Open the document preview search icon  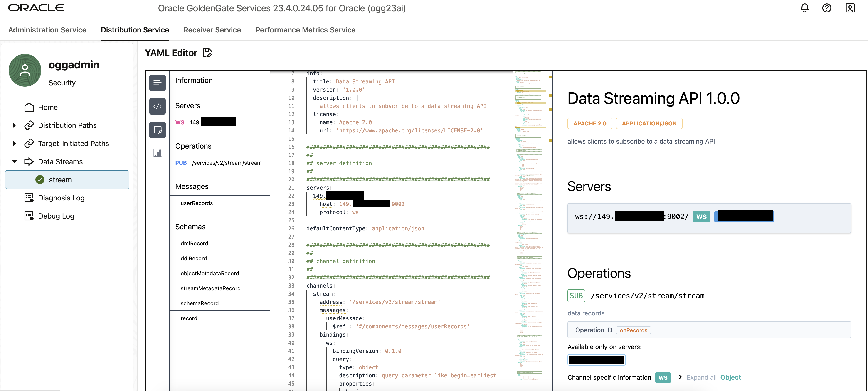point(157,130)
